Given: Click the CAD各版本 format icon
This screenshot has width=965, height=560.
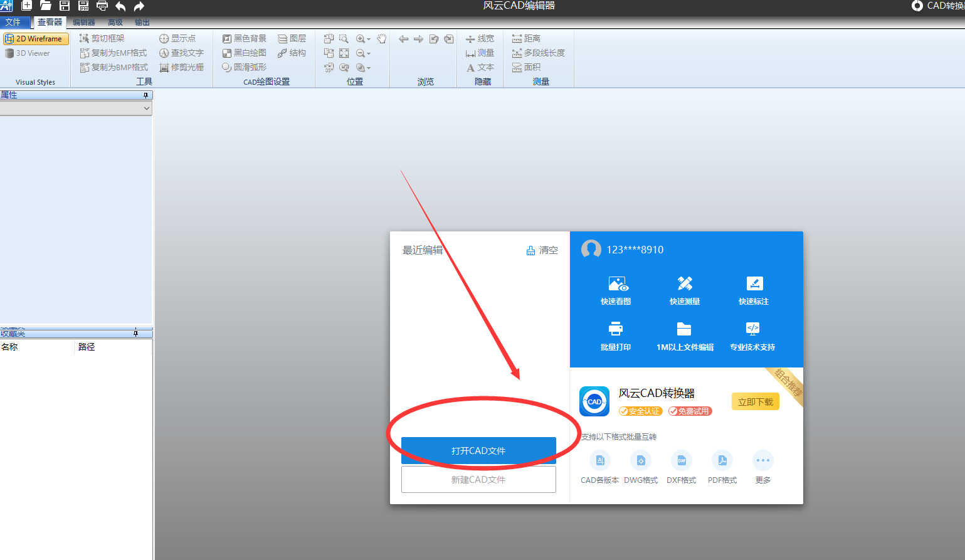Looking at the screenshot, I should 600,460.
